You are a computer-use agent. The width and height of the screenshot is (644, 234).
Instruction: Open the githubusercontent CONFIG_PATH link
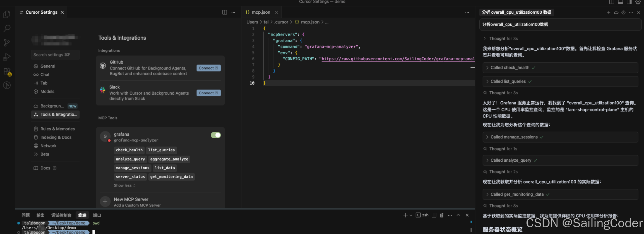(x=398, y=59)
